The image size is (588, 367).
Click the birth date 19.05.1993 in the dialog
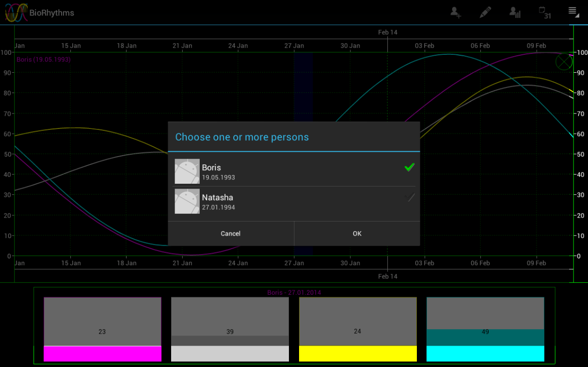pyautogui.click(x=219, y=177)
